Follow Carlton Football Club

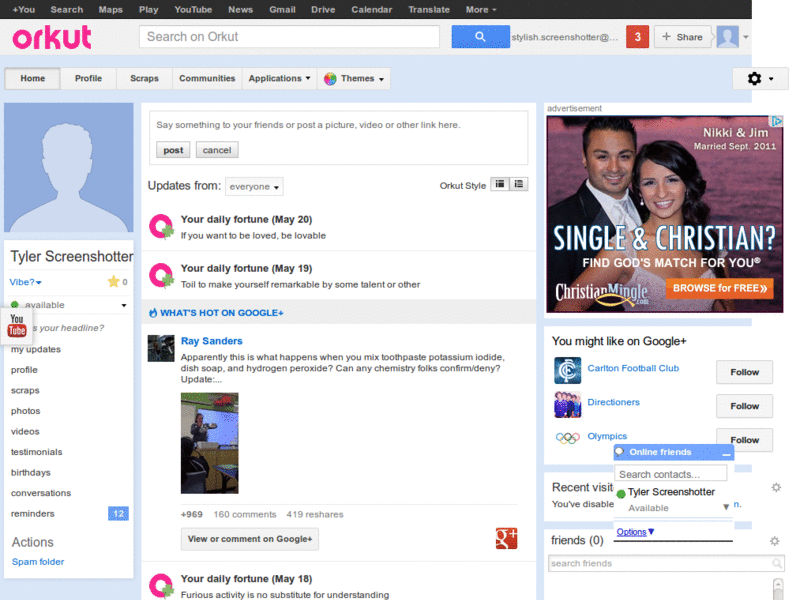tap(744, 372)
